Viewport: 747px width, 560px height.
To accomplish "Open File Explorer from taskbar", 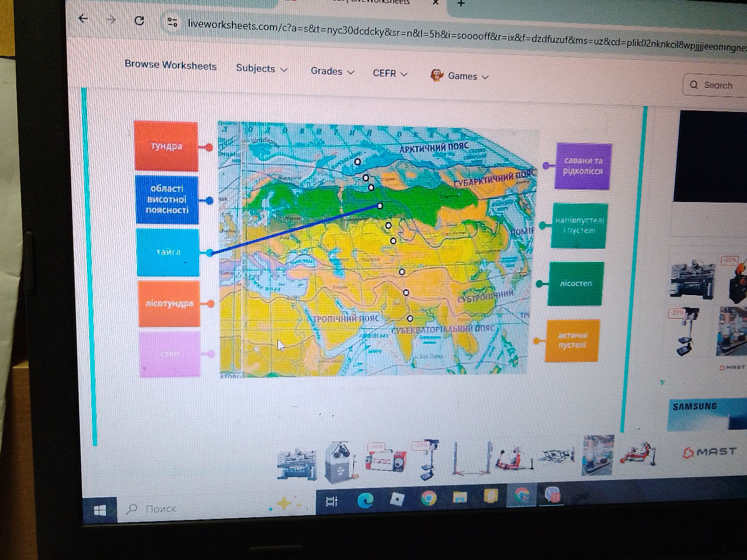I will tap(459, 497).
